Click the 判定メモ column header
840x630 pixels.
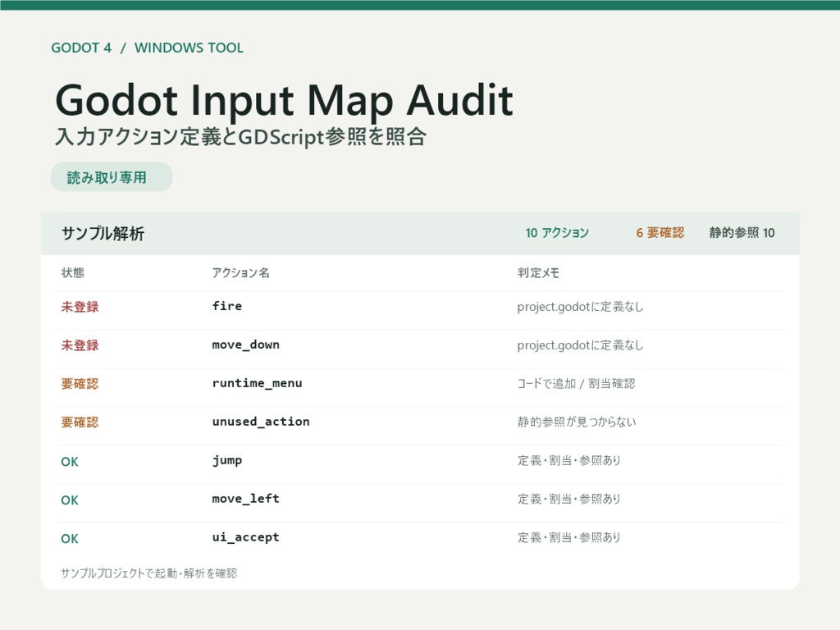(538, 272)
